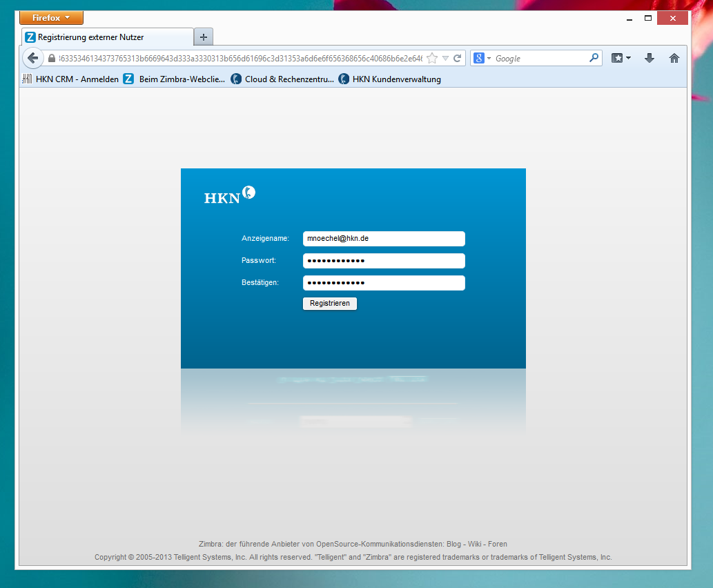The height and width of the screenshot is (588, 713).
Task: Bookmark this page with the star icon
Action: point(432,59)
